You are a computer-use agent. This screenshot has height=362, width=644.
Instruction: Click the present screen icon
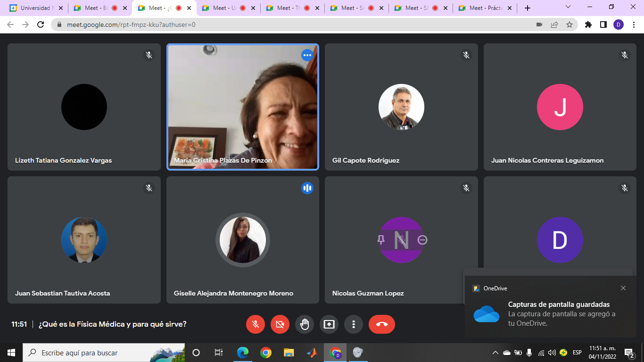[x=329, y=324]
